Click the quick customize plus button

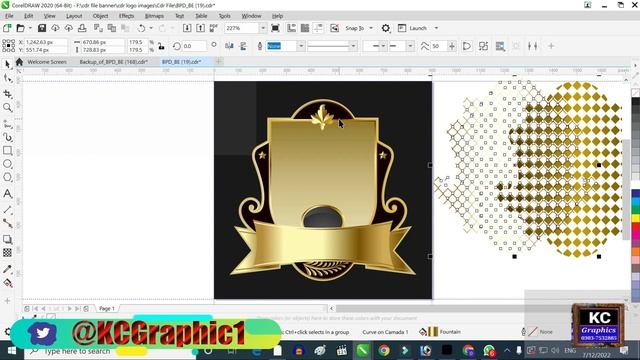coord(551,46)
